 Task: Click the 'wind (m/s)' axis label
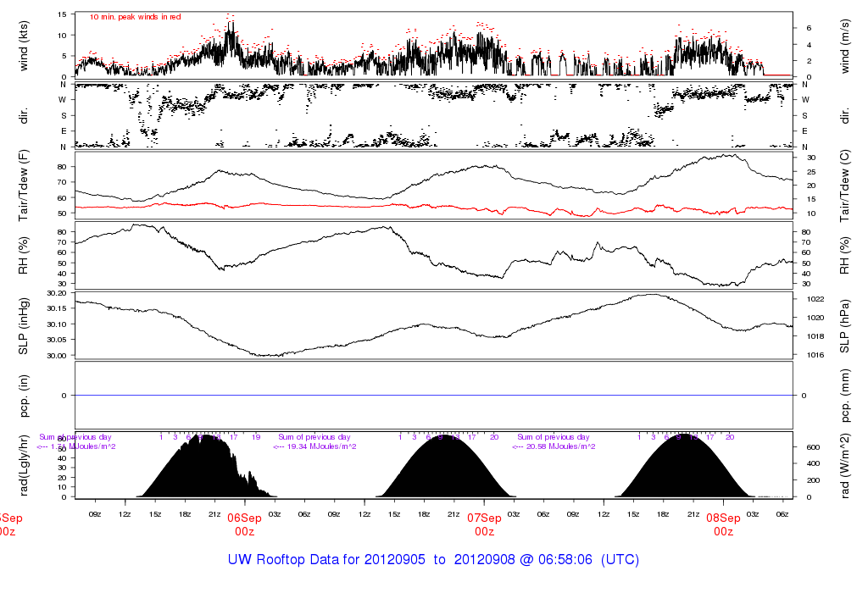[845, 46]
